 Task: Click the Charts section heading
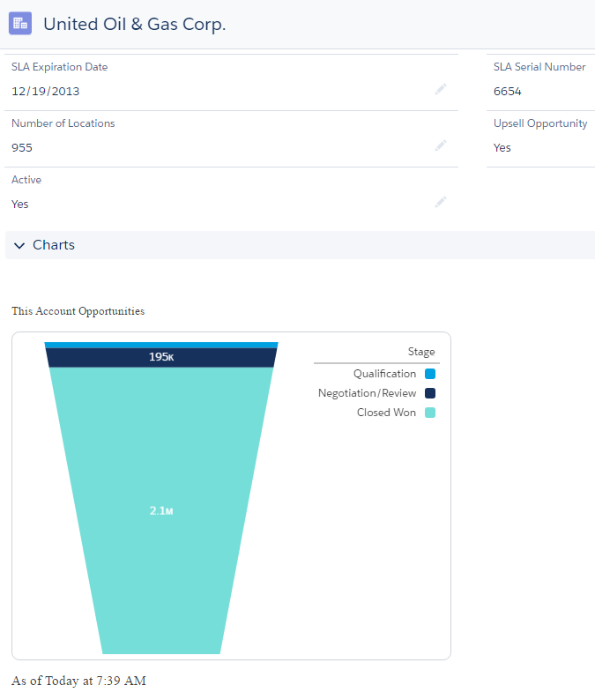click(x=54, y=244)
